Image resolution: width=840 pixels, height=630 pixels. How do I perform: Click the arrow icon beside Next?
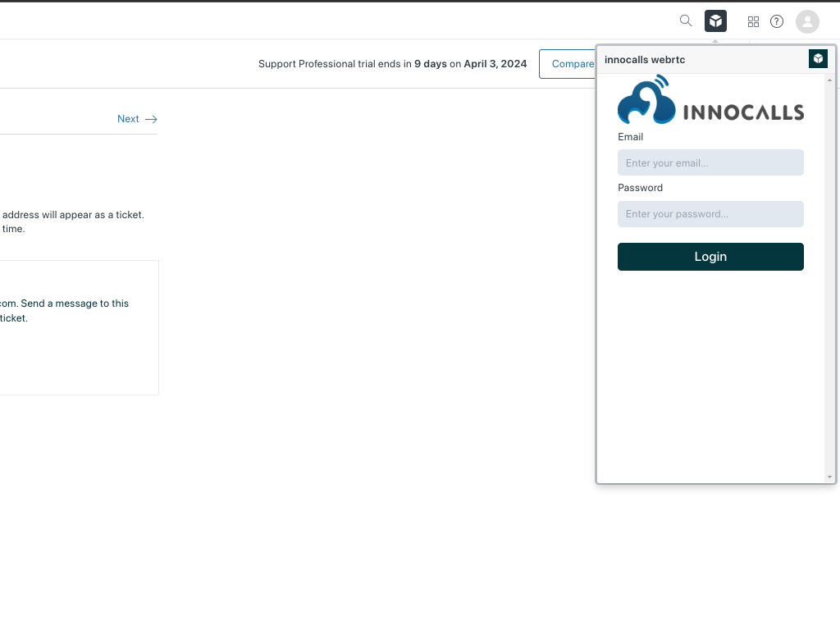point(151,119)
